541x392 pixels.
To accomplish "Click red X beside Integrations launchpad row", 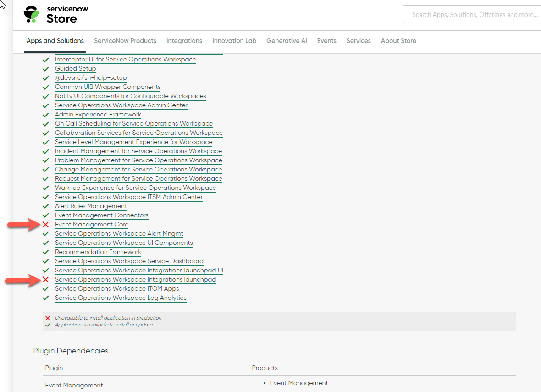I will pos(45,280).
